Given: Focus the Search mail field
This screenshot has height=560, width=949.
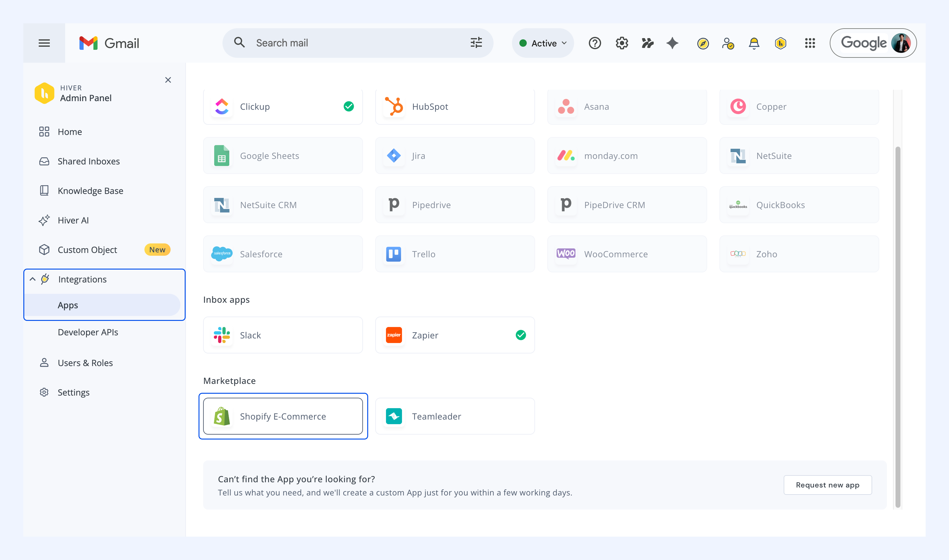Looking at the screenshot, I should [x=358, y=43].
